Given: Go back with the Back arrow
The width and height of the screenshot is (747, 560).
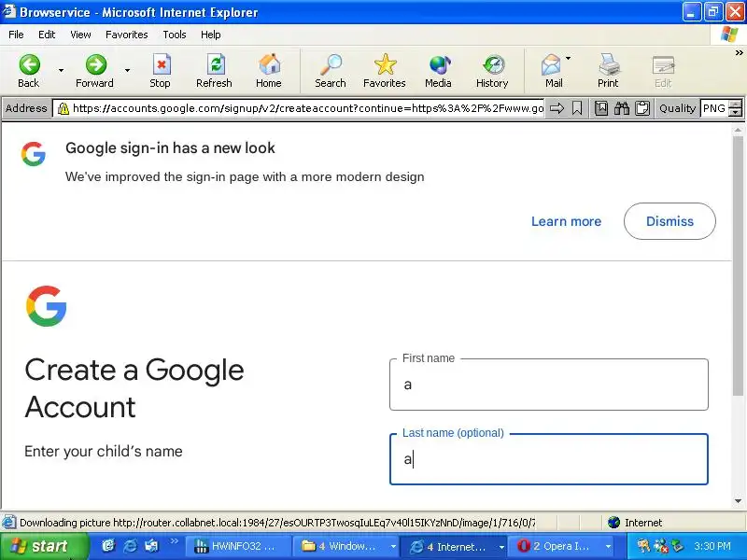Looking at the screenshot, I should (x=29, y=71).
